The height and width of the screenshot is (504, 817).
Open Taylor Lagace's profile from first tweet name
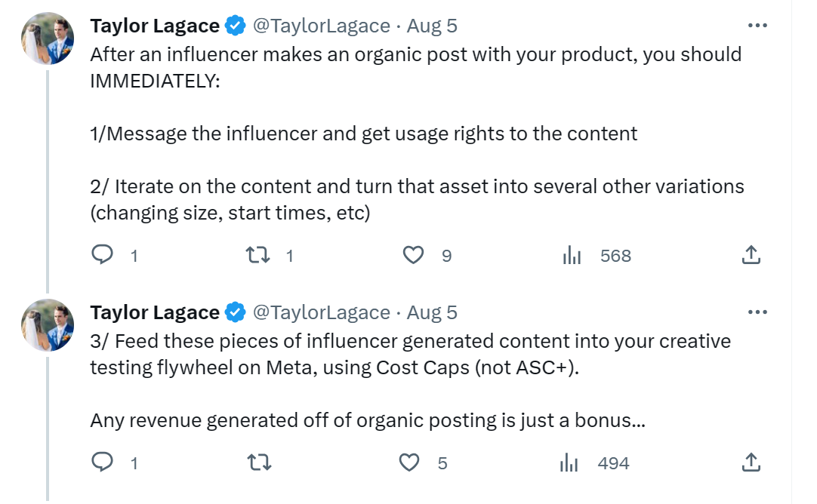point(155,26)
